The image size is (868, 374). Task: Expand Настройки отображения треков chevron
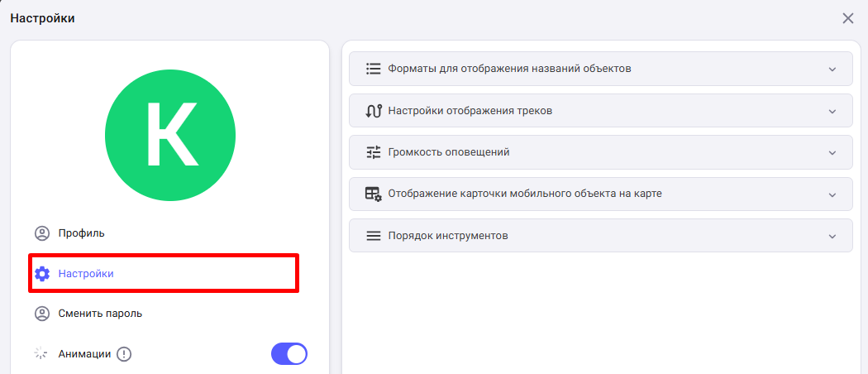832,111
